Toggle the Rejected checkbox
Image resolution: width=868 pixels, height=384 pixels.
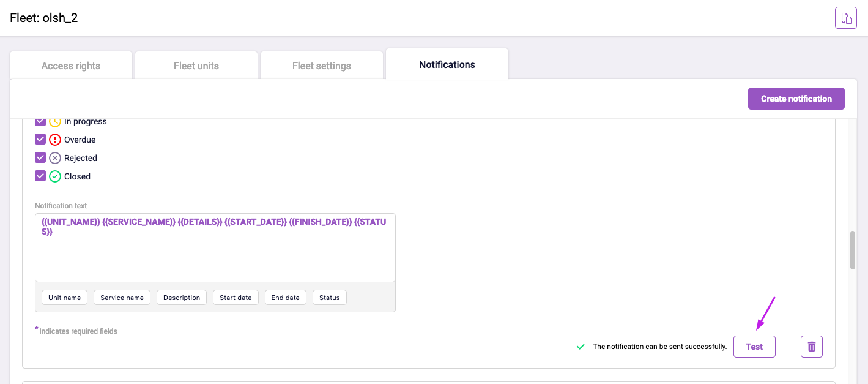[40, 158]
